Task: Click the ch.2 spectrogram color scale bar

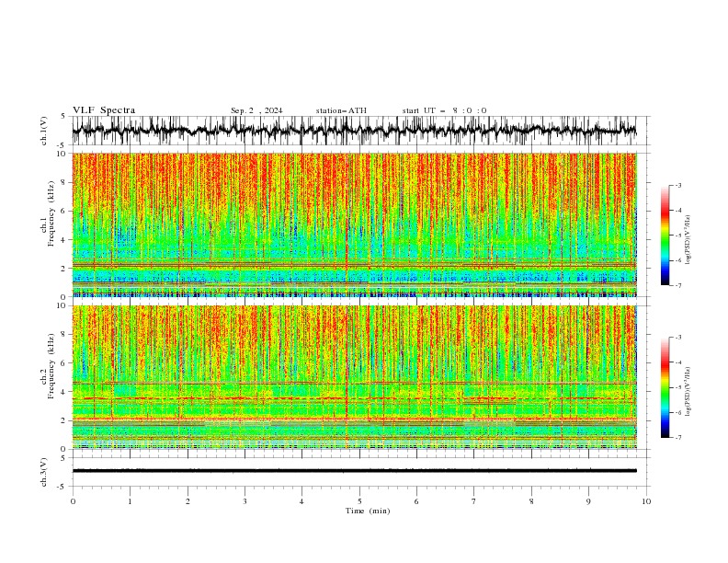Action: 665,387
